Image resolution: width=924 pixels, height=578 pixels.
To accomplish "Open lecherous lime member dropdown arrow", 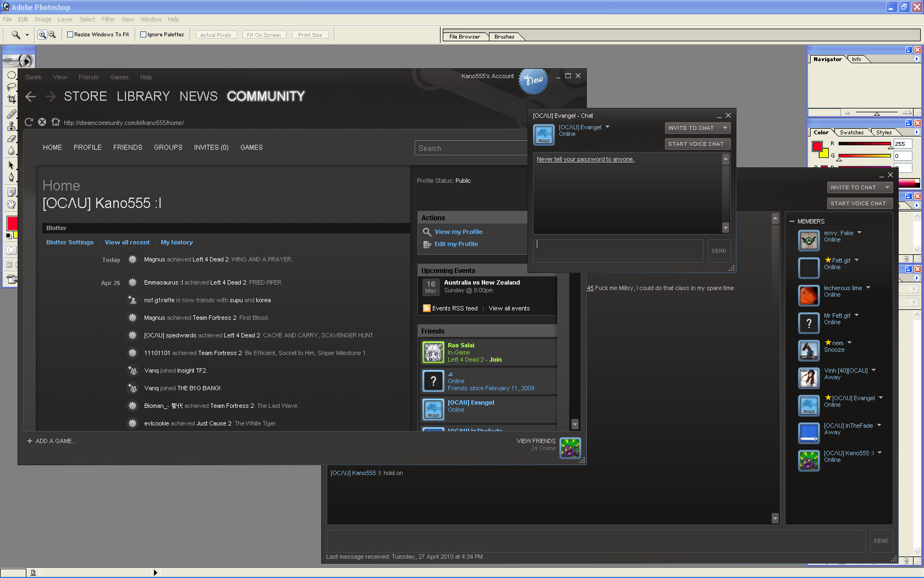I will tap(868, 287).
